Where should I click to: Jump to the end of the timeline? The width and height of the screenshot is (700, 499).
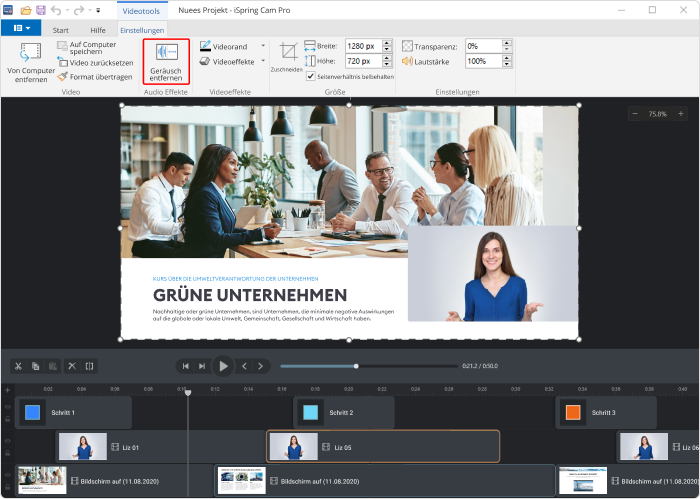[202, 366]
